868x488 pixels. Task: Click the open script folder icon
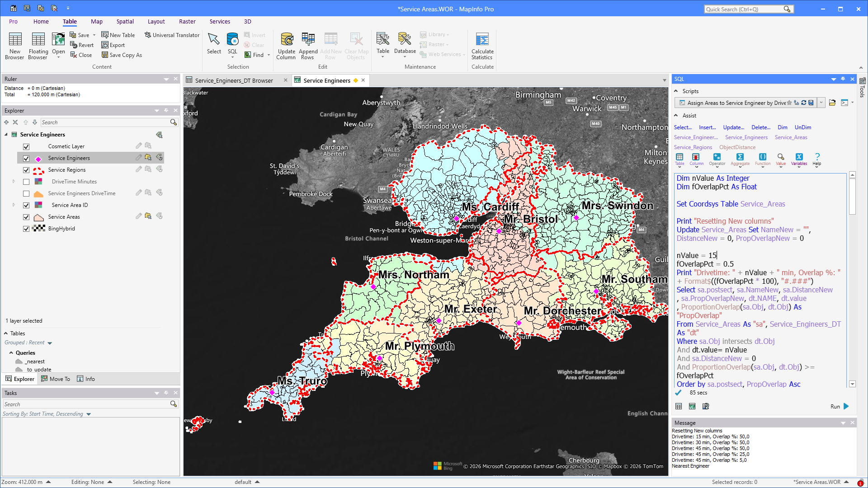coord(832,103)
